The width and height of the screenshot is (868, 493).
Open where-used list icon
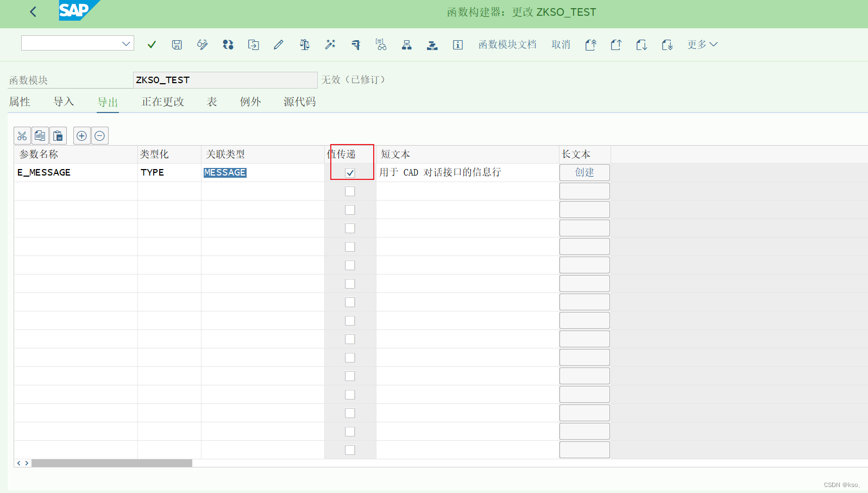(x=381, y=45)
